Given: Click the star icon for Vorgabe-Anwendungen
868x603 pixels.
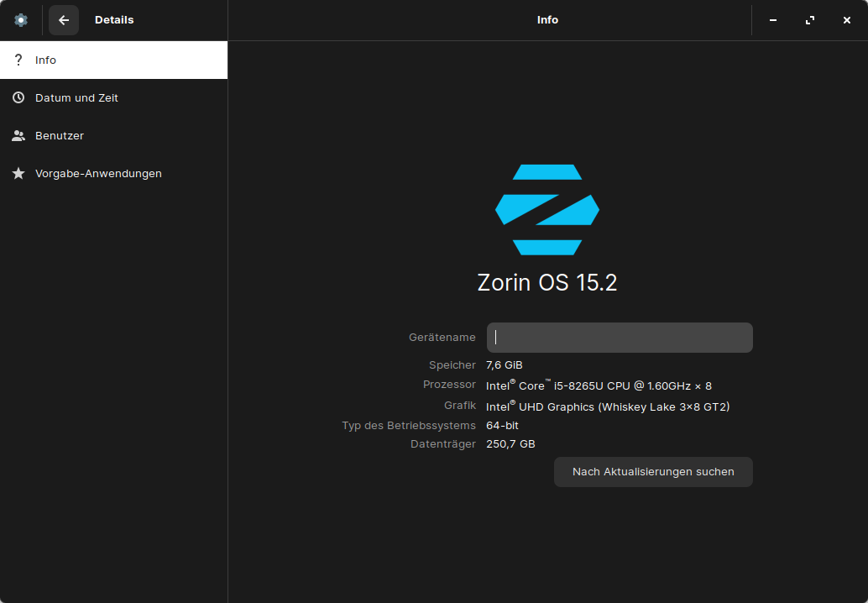Looking at the screenshot, I should click(x=18, y=174).
